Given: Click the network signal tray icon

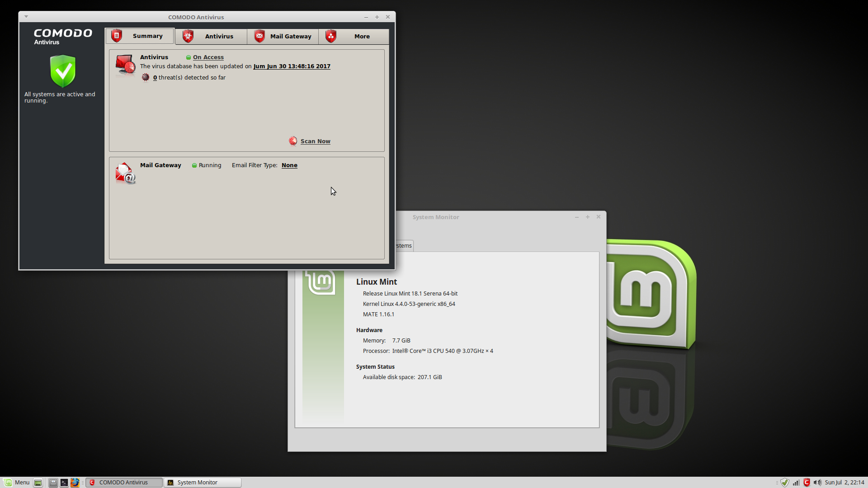Looking at the screenshot, I should 796,483.
